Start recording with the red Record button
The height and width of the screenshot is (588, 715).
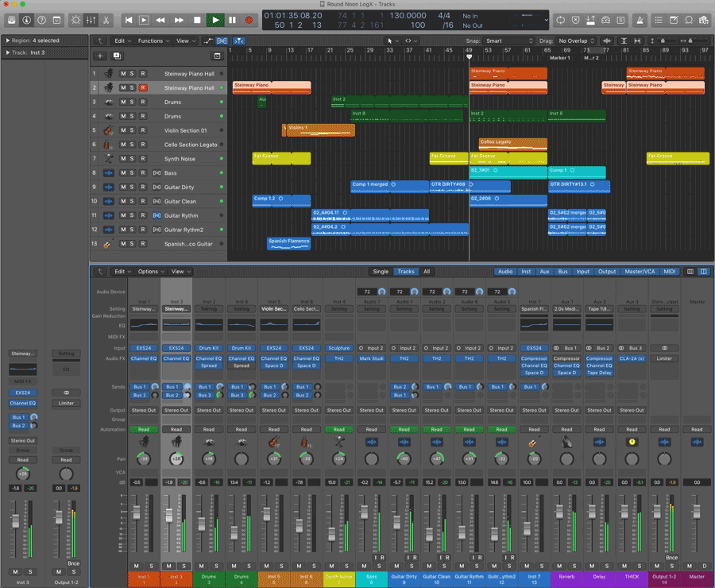tap(249, 20)
